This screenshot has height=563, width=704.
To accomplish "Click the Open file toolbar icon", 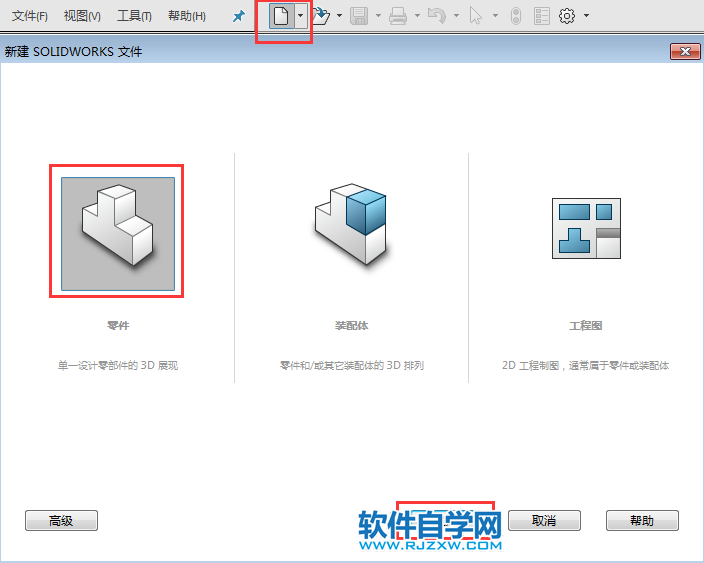I will 321,16.
